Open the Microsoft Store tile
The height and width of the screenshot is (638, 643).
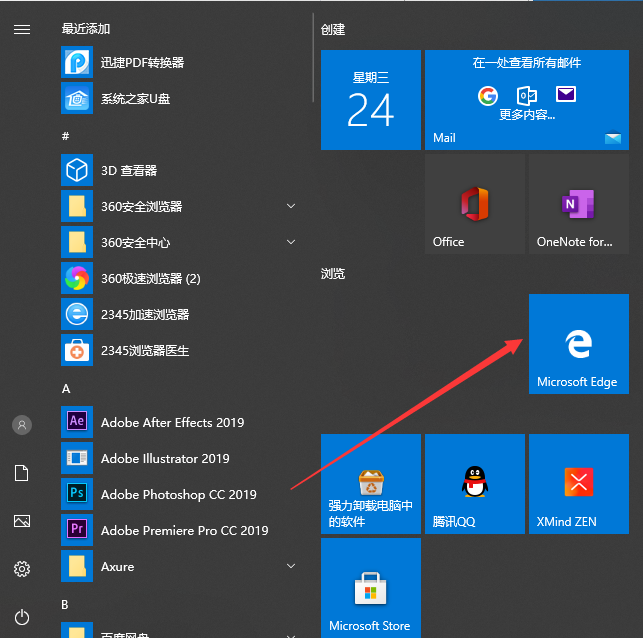coord(371,588)
